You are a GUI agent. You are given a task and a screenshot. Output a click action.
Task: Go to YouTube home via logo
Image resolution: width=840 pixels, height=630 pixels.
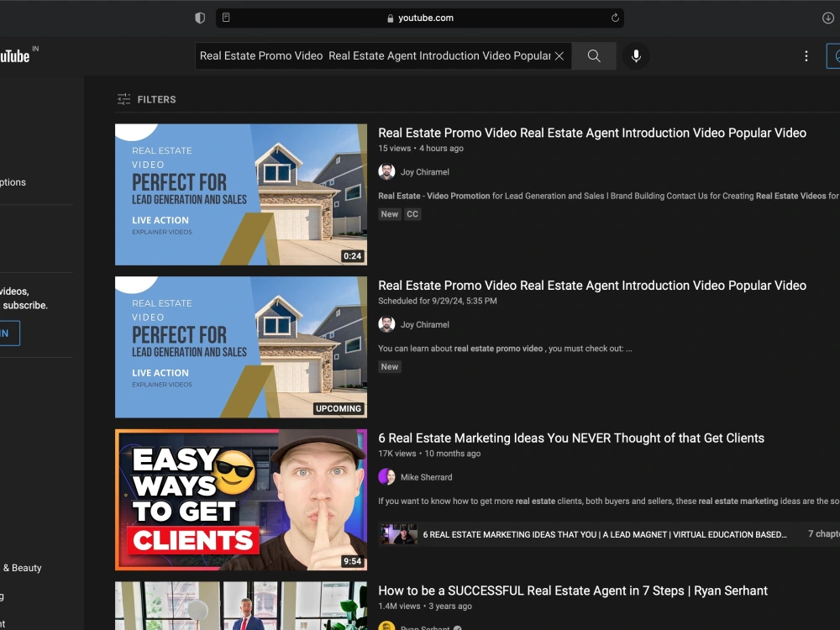(x=15, y=55)
